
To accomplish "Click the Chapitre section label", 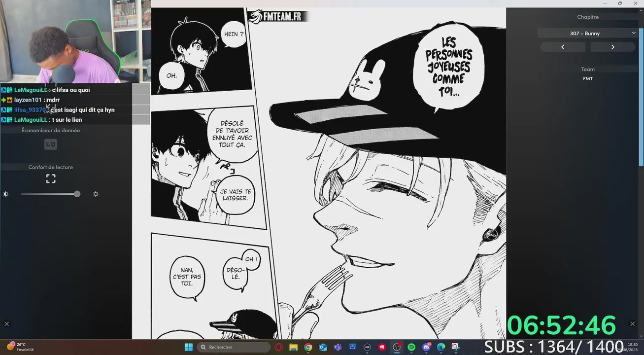I will pos(588,17).
